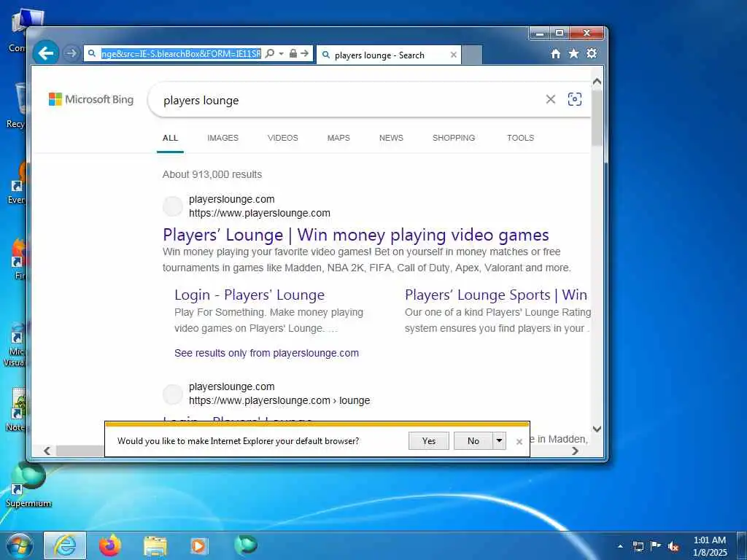Open File Explorer from taskbar
This screenshot has height=560, width=747.
155,546
